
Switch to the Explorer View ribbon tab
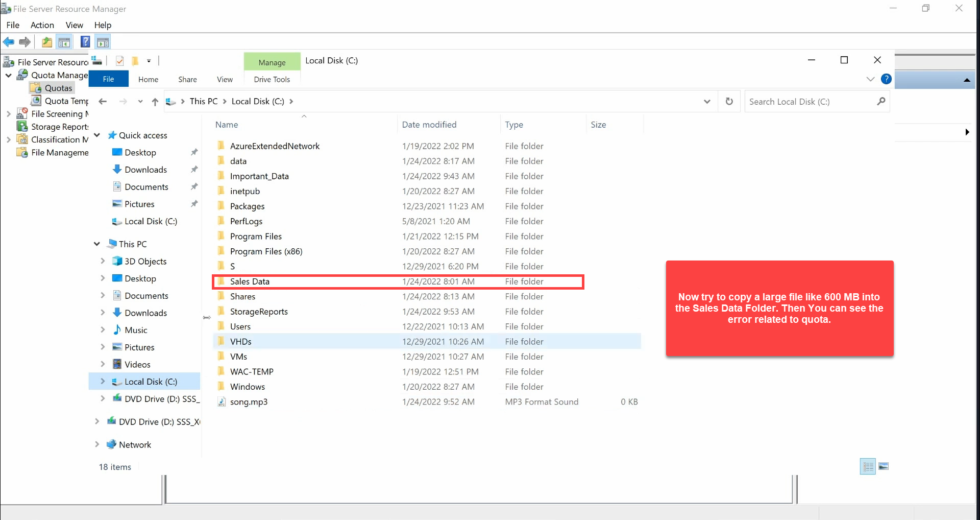click(225, 79)
